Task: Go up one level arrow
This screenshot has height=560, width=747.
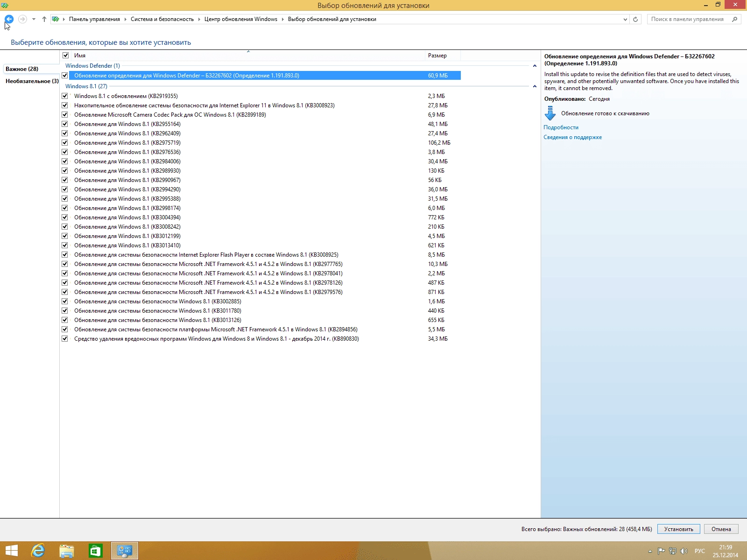Action: [44, 19]
